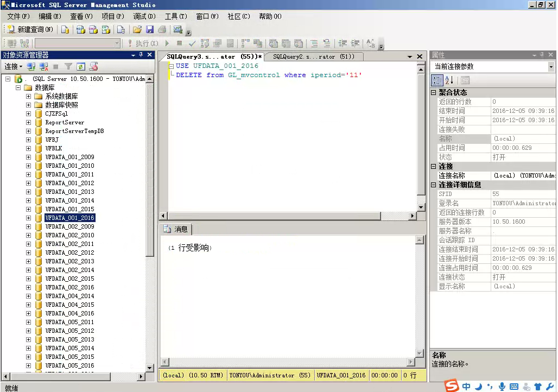Click the filter funnel icon in Object Explorer
The height and width of the screenshot is (392, 558).
(68, 67)
